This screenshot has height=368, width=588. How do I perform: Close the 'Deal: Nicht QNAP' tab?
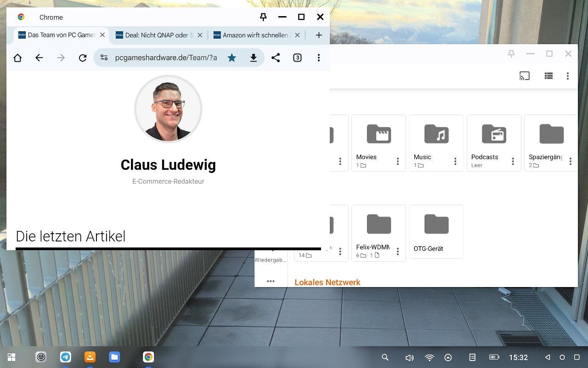(200, 35)
